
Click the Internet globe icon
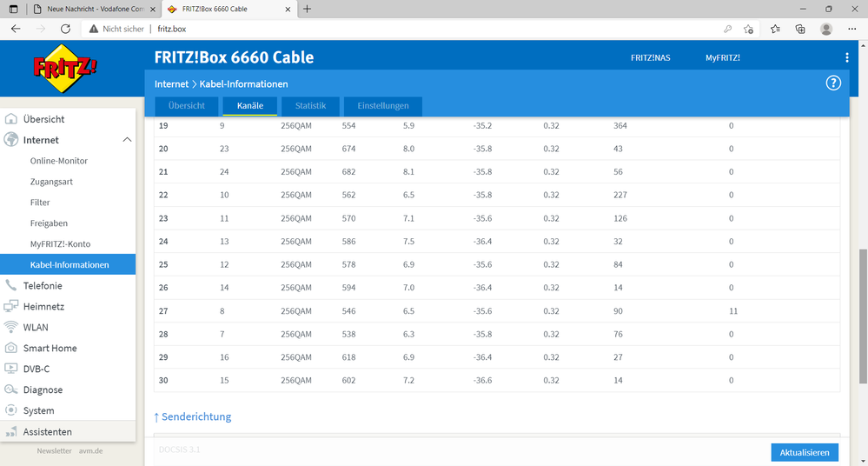coord(10,140)
